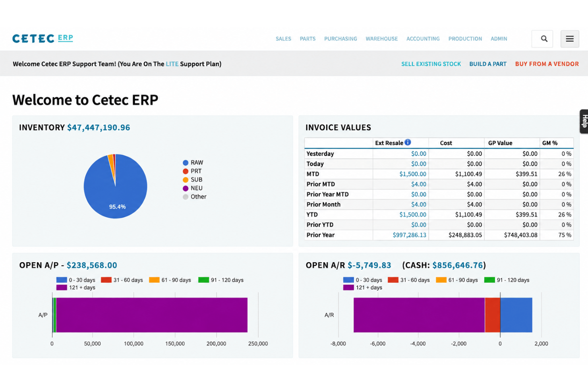Click the NEU legend color dot
The width and height of the screenshot is (588, 392).
tap(186, 188)
